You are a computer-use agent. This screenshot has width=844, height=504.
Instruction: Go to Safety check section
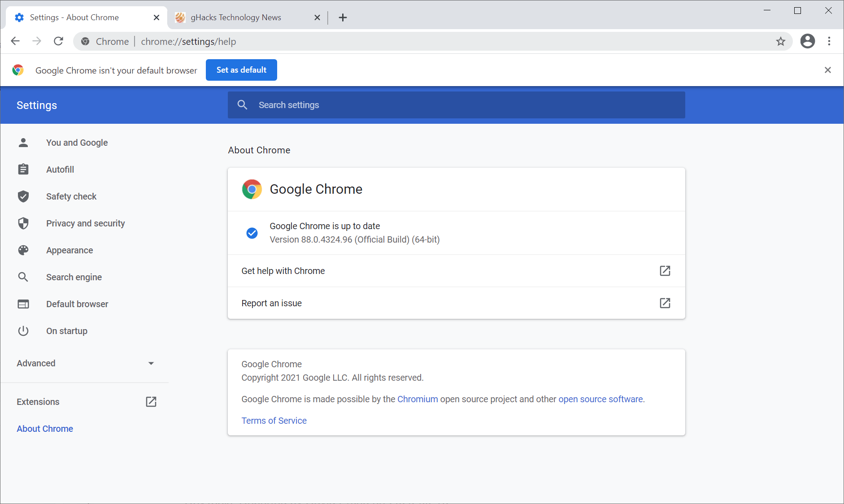tap(71, 196)
